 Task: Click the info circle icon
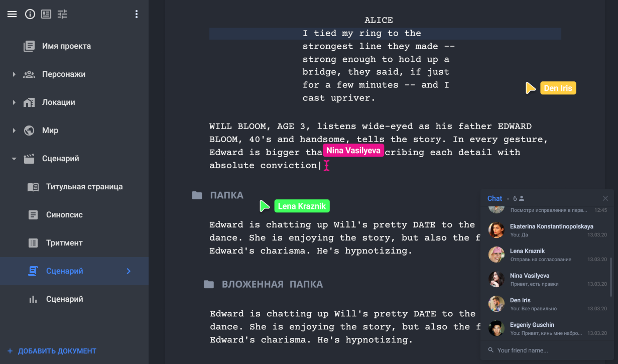coord(30,14)
